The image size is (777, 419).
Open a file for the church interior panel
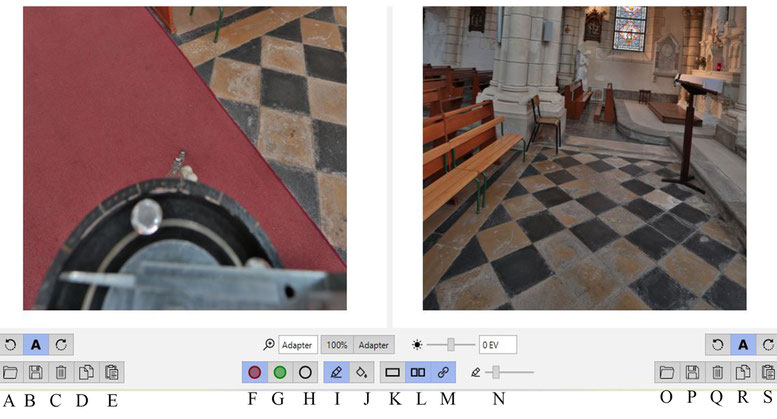tap(667, 372)
